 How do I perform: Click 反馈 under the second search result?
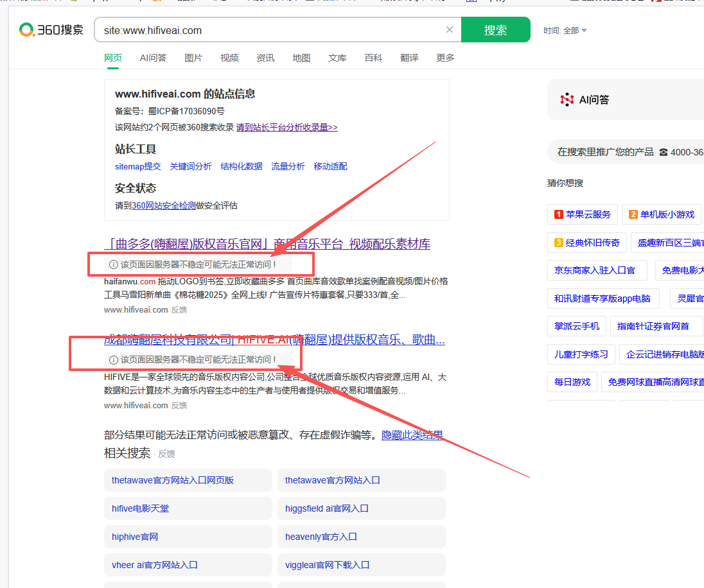tap(179, 405)
